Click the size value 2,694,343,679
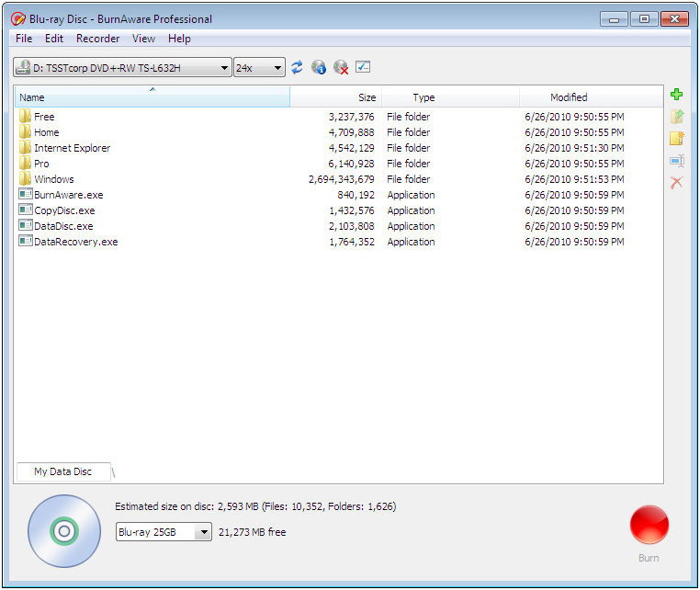Viewport: 700px width, 590px height. click(x=342, y=179)
